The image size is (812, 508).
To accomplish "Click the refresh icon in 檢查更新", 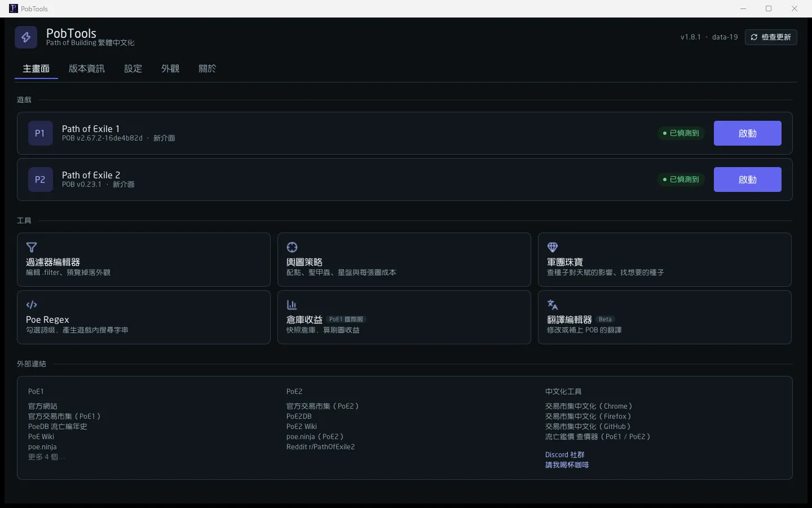I will [754, 37].
